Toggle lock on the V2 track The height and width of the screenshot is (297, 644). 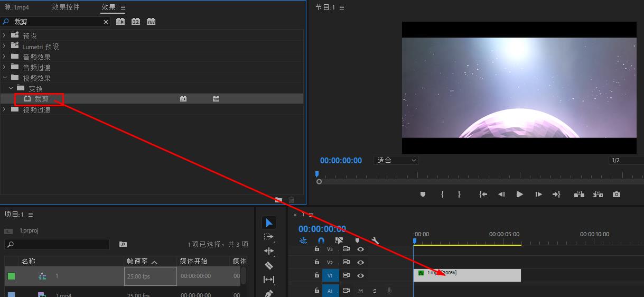point(317,262)
